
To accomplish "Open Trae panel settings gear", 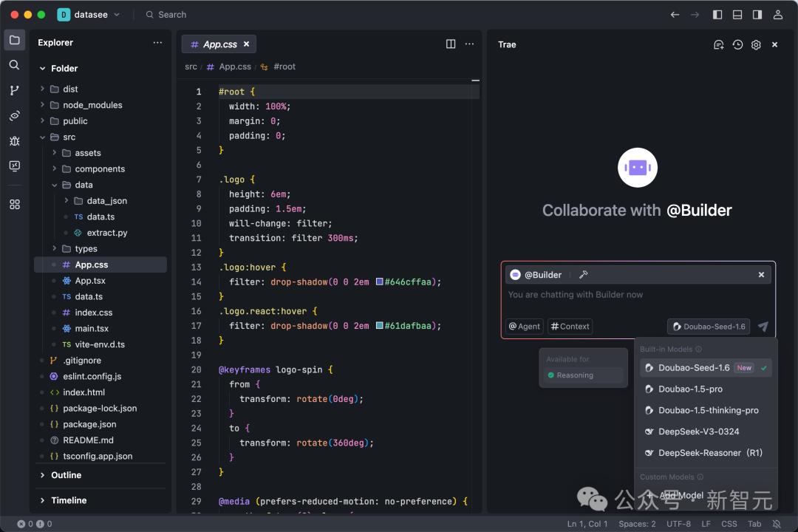I will (x=756, y=44).
